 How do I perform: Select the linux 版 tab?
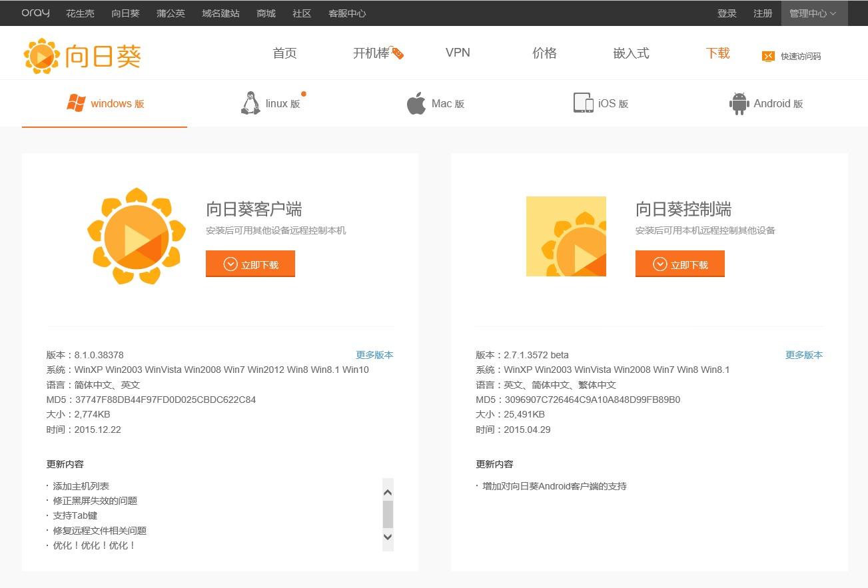coord(270,103)
